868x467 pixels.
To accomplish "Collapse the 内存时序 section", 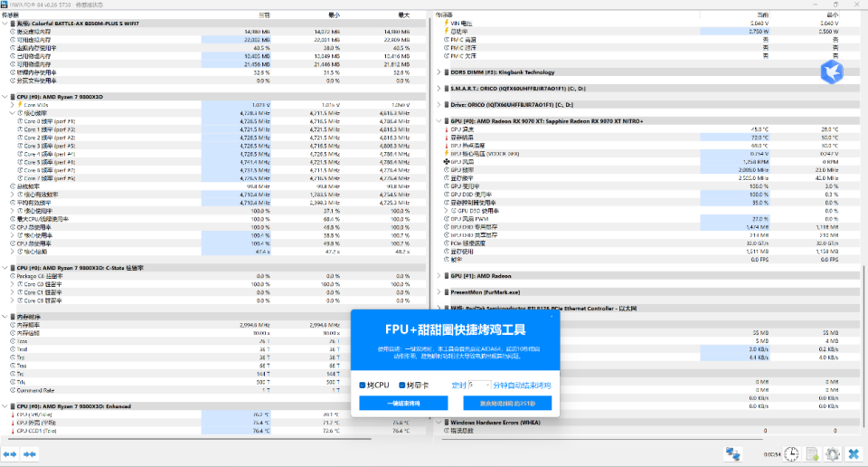I will click(x=5, y=317).
